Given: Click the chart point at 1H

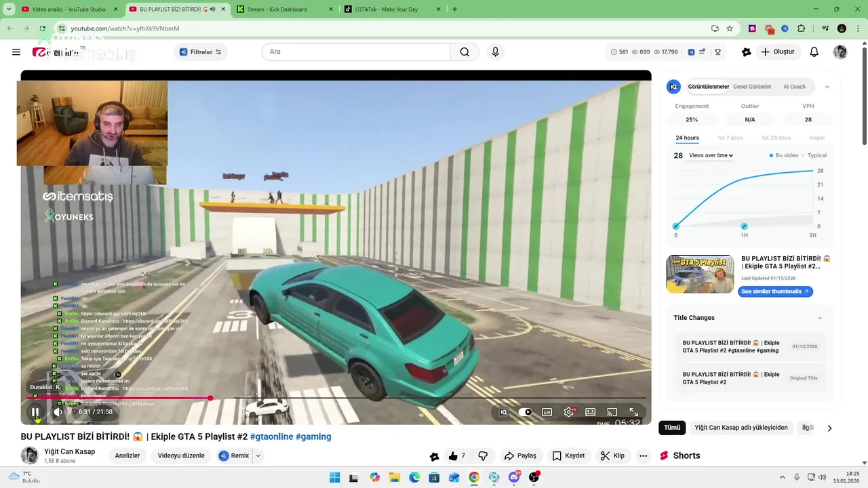Looking at the screenshot, I should 744,226.
